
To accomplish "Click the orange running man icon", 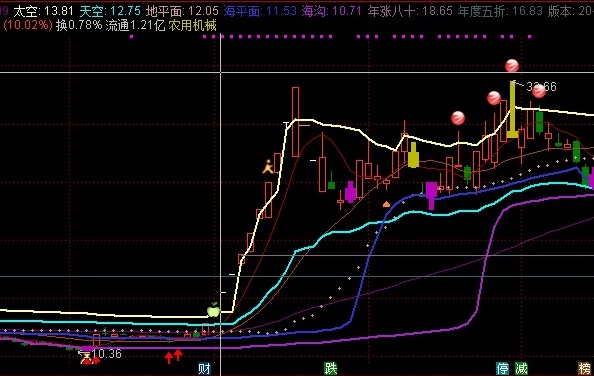I will coord(268,167).
